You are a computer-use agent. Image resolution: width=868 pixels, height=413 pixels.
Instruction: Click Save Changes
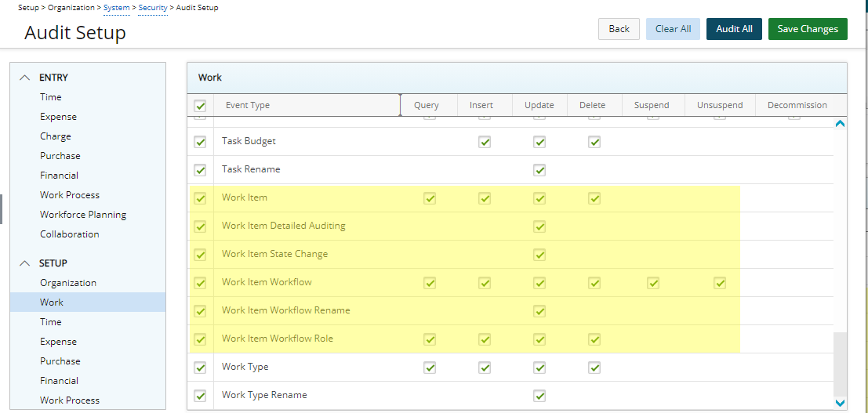coord(808,29)
